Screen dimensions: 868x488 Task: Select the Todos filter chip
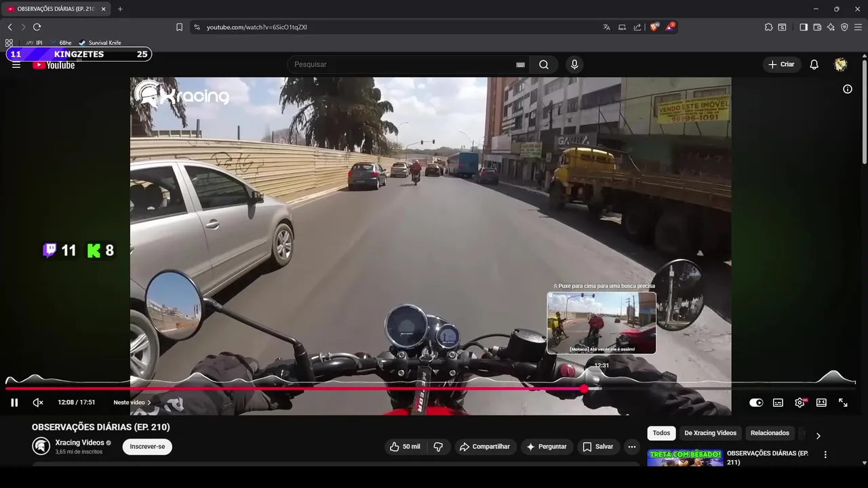click(x=661, y=433)
